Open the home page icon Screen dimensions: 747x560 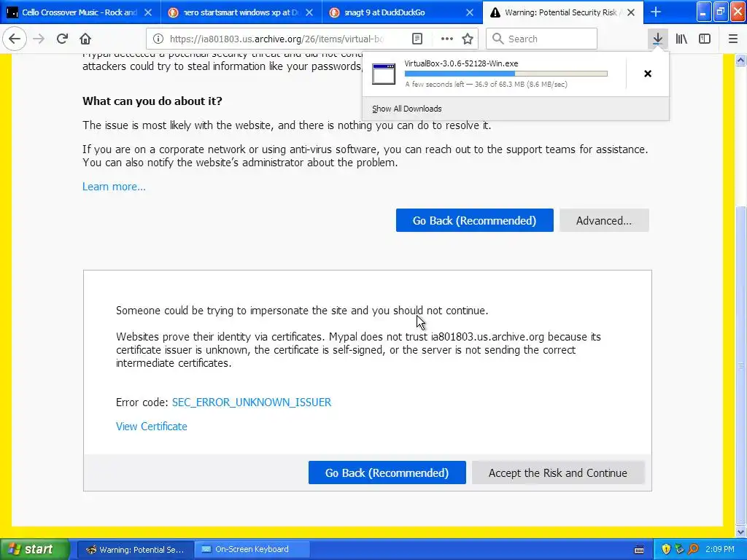(85, 39)
